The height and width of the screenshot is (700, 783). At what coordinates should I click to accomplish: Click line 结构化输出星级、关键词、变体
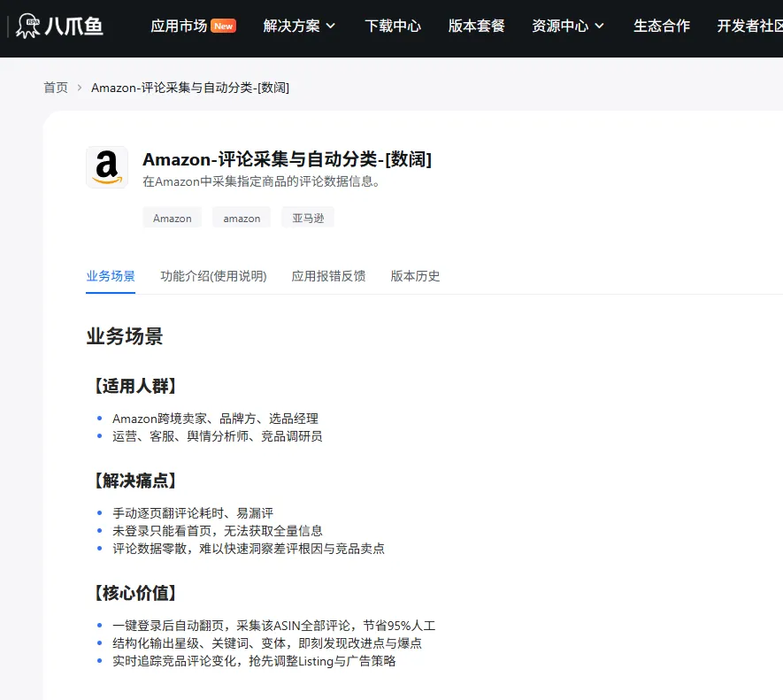click(x=267, y=643)
